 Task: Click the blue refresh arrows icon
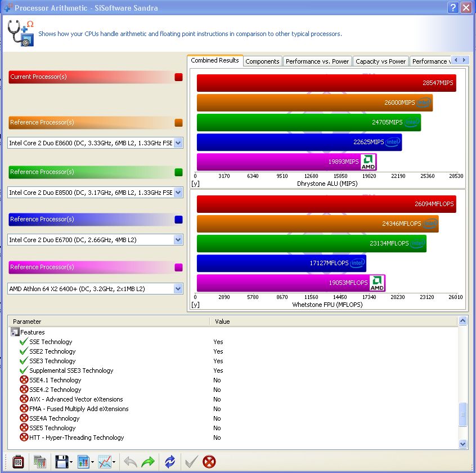[170, 462]
